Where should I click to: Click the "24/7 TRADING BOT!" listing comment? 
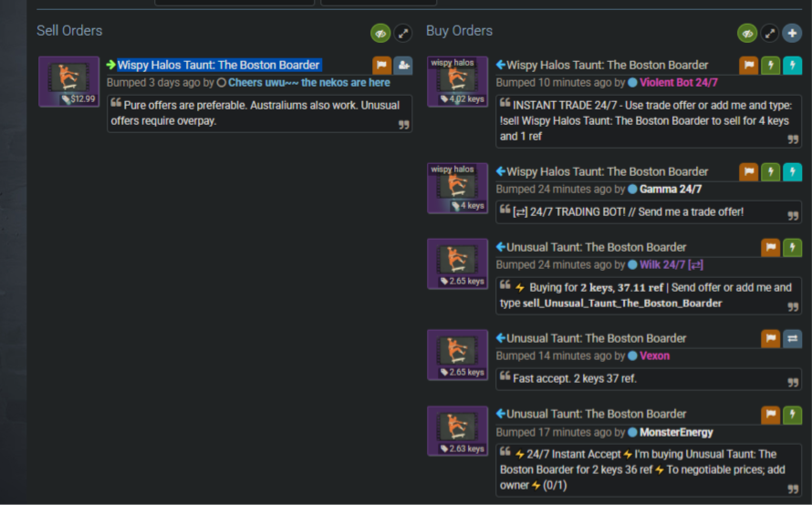[x=649, y=212]
